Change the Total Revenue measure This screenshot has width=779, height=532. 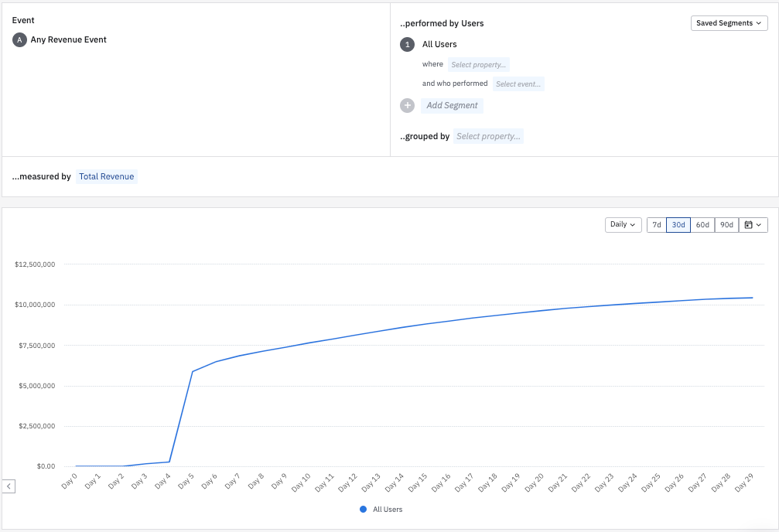click(x=107, y=176)
